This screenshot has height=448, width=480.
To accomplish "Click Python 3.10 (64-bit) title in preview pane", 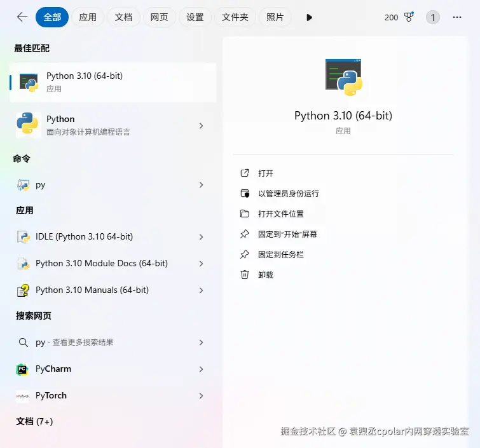I will pos(343,116).
